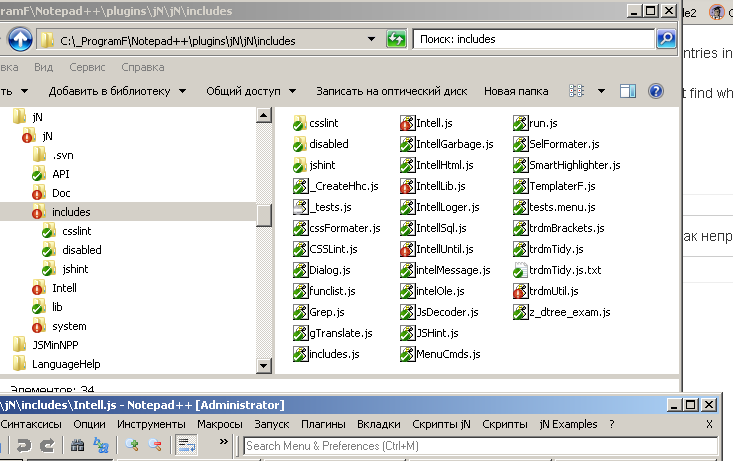733x461 pixels.
Task: Open the Запуск menu in Notepad++
Action: tap(272, 424)
